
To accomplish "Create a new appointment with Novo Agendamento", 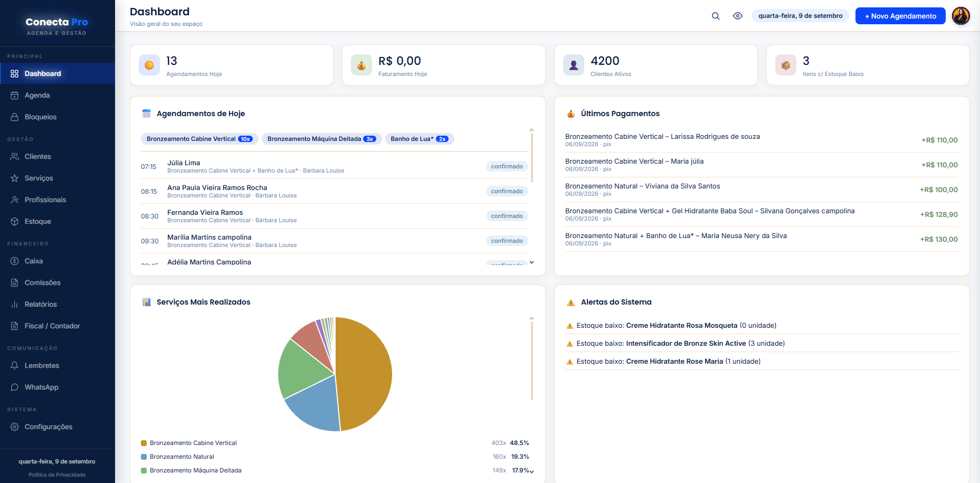I will pyautogui.click(x=900, y=16).
